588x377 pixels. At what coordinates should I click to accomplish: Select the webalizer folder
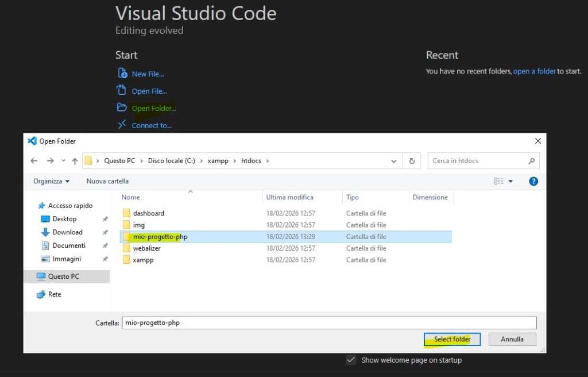coord(146,248)
